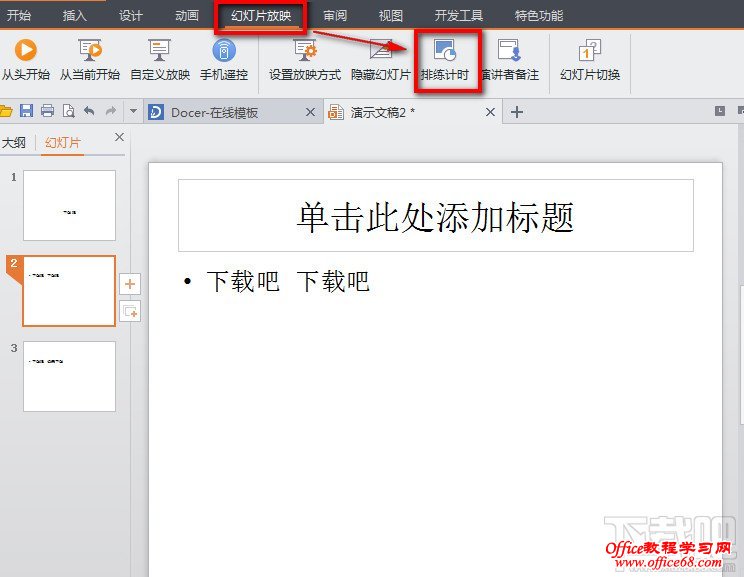Switch to 审阅 ribbon tab
Screen dimensions: 744x577
pyautogui.click(x=335, y=15)
